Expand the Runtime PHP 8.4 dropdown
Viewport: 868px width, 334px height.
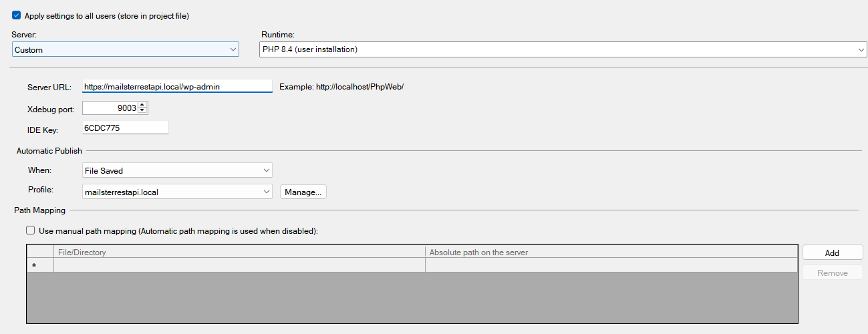coord(563,49)
